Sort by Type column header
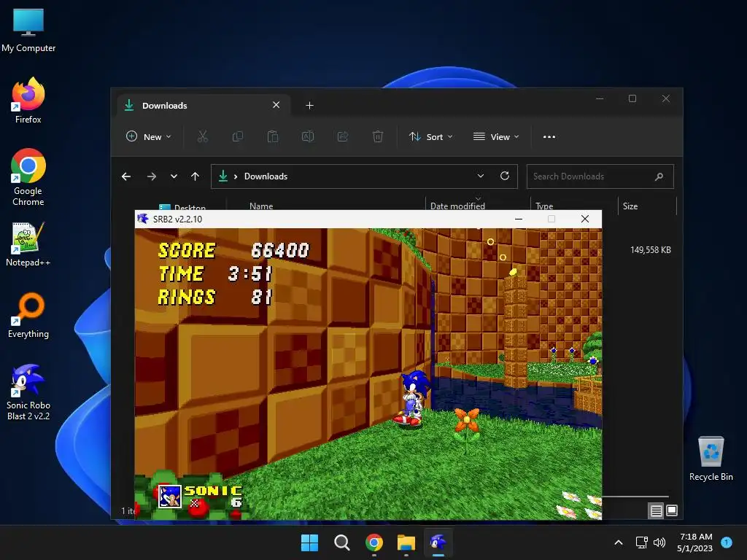The height and width of the screenshot is (560, 747). click(544, 206)
